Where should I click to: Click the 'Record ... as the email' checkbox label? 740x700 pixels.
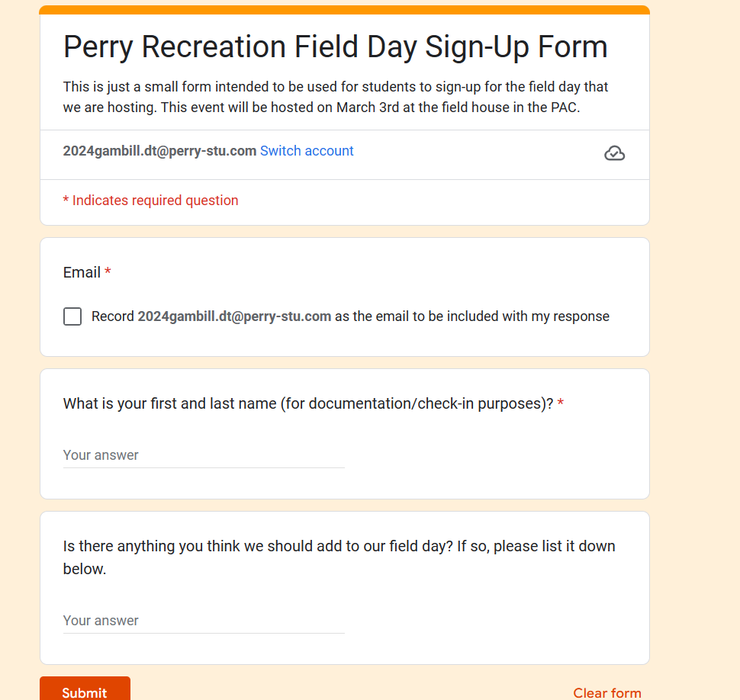tap(472, 316)
